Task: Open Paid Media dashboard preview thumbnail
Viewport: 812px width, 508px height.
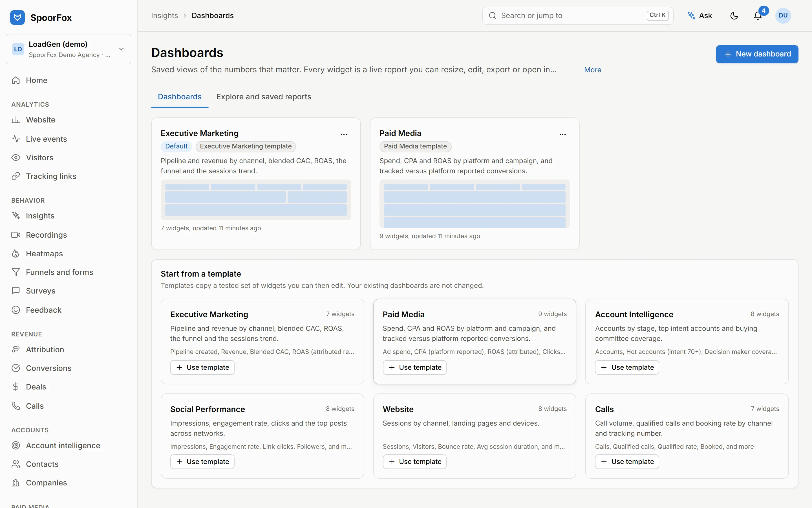Action: tap(475, 204)
